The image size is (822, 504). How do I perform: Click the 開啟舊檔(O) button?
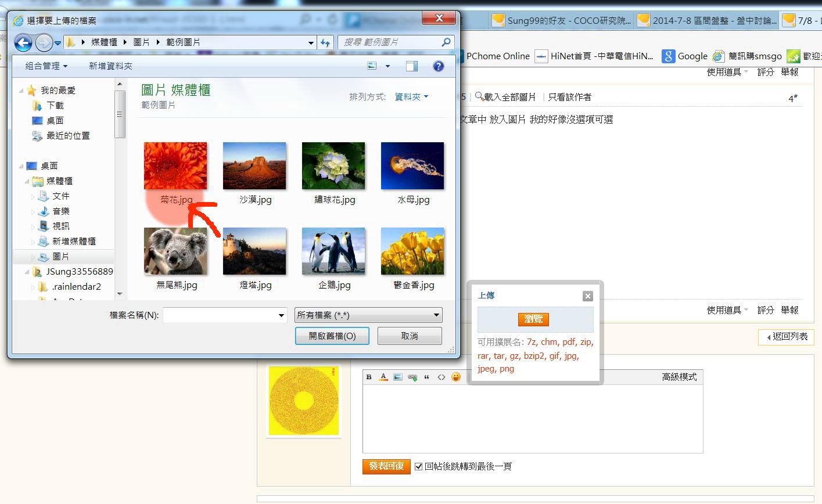pyautogui.click(x=332, y=336)
